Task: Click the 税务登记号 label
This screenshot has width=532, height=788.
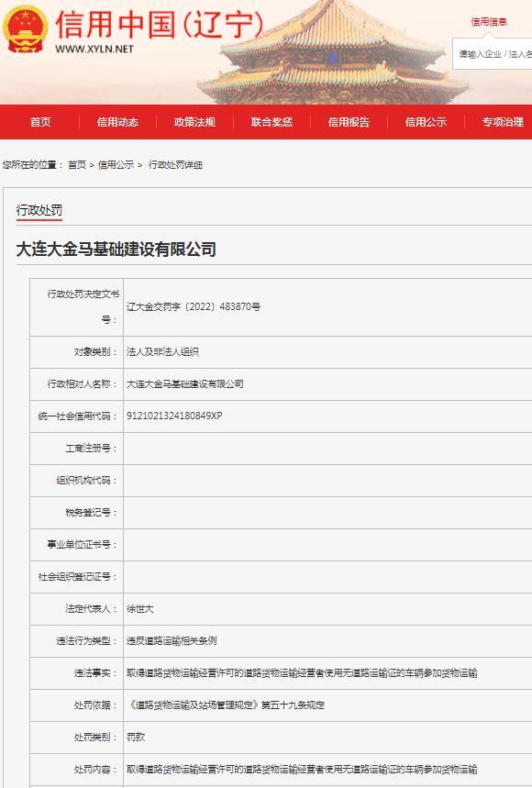Action: tap(92, 513)
